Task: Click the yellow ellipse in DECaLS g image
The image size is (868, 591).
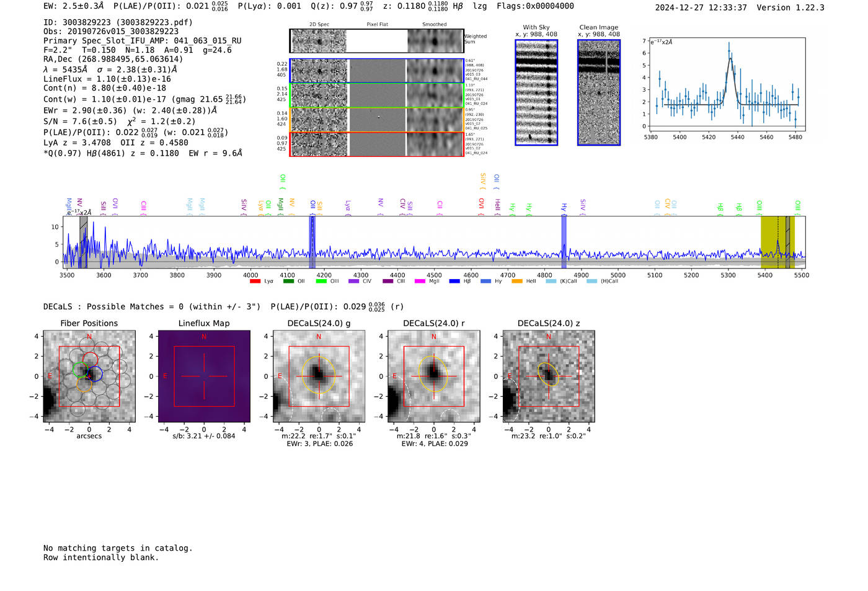Action: pyautogui.click(x=319, y=374)
